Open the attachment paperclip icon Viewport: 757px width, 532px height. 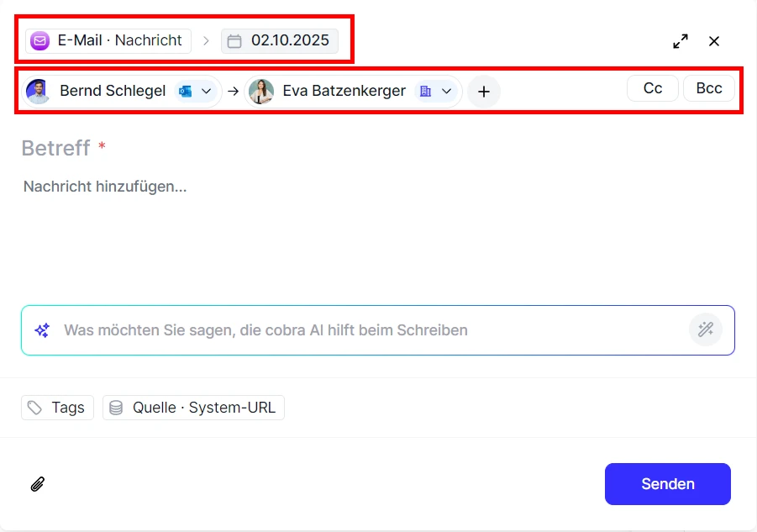click(36, 483)
